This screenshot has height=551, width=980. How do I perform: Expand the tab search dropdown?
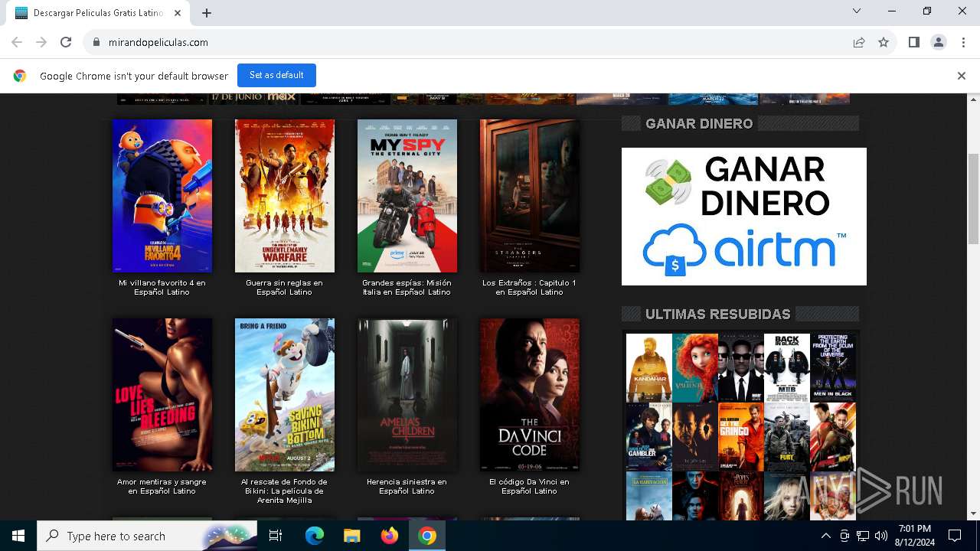[857, 11]
